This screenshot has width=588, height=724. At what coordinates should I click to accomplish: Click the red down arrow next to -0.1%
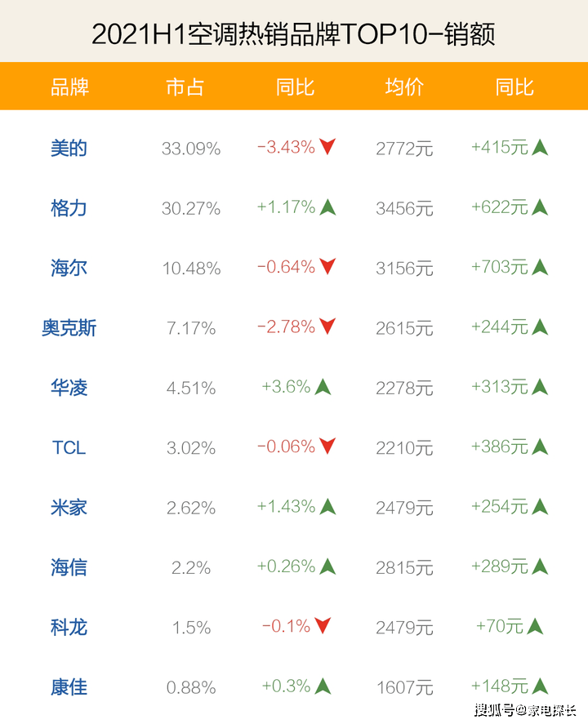323,626
